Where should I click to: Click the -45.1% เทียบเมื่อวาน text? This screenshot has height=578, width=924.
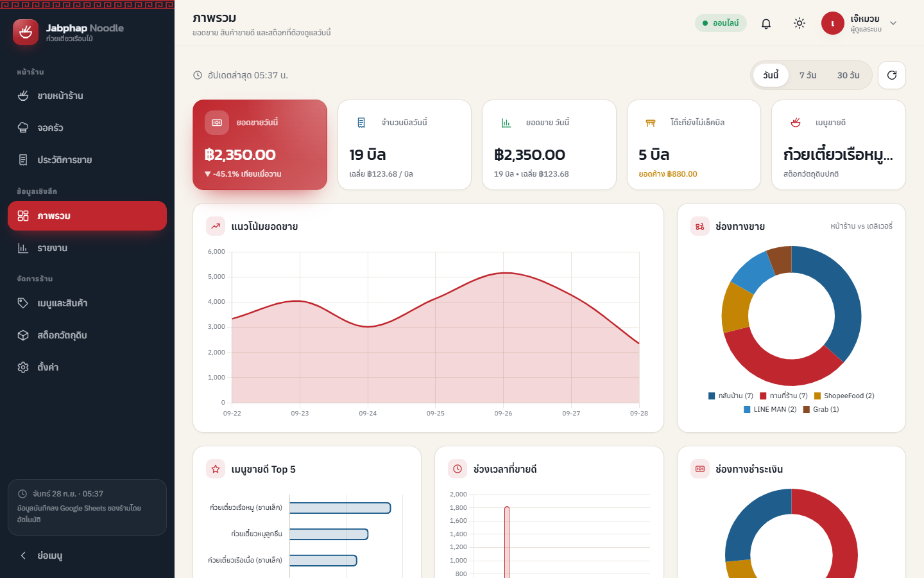pyautogui.click(x=243, y=174)
